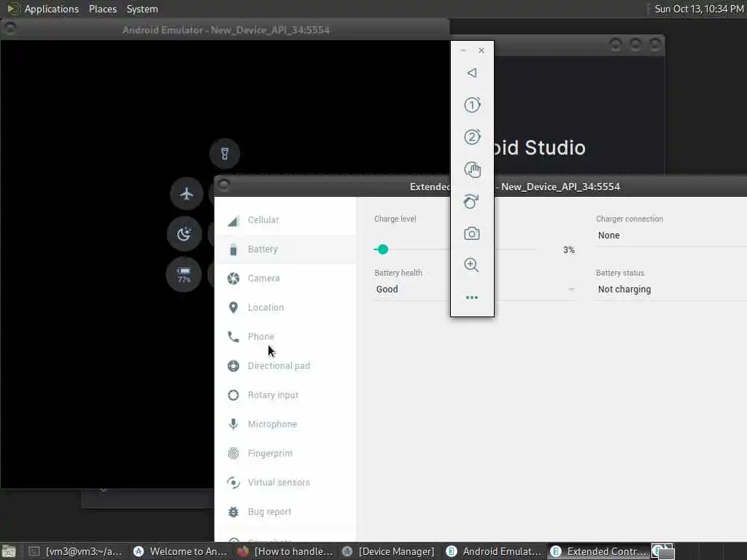Minimize the emulator toolbar window
The height and width of the screenshot is (560, 747).
pyautogui.click(x=463, y=50)
